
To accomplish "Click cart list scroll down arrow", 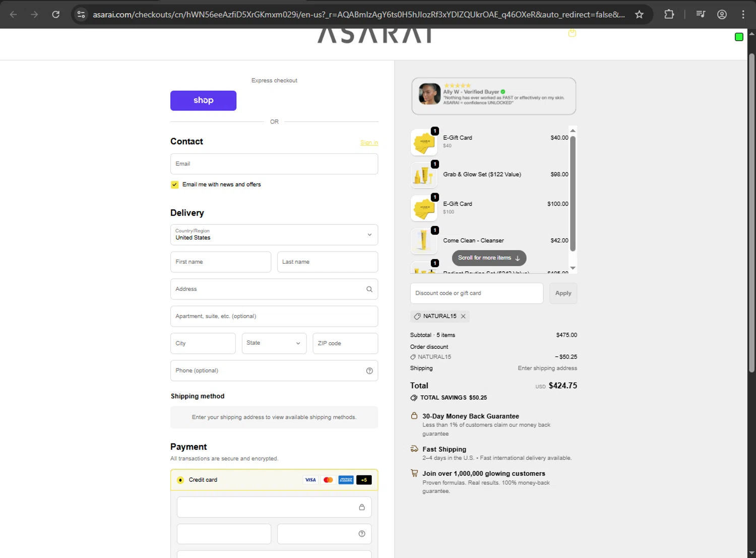I will click(573, 268).
